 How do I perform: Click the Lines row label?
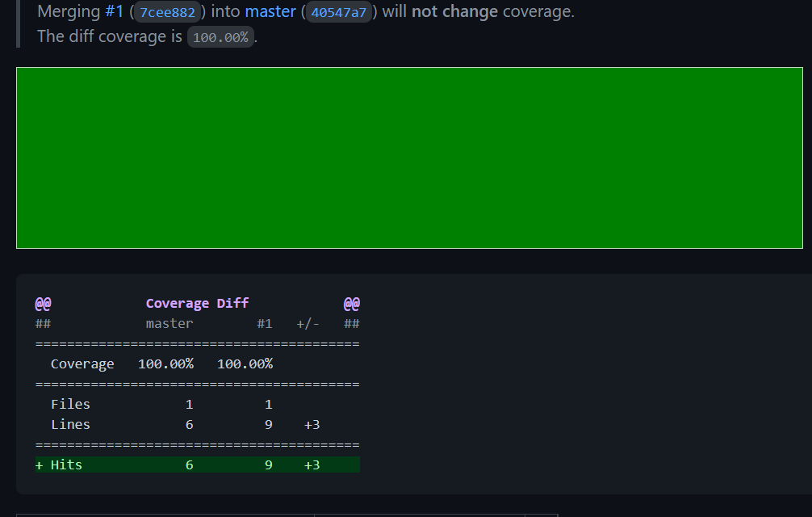click(70, 425)
